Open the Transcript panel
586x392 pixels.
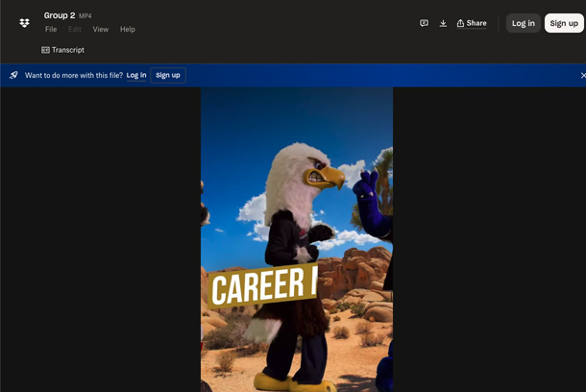pos(62,50)
